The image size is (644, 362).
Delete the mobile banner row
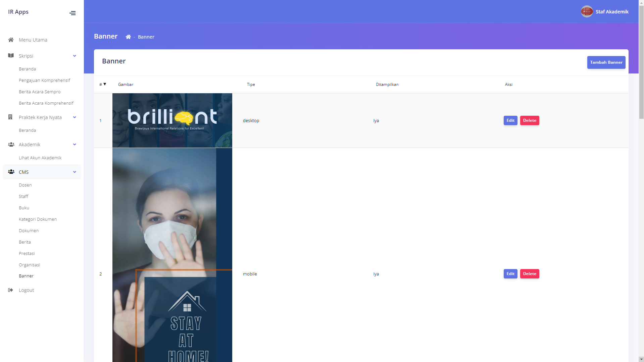(529, 274)
